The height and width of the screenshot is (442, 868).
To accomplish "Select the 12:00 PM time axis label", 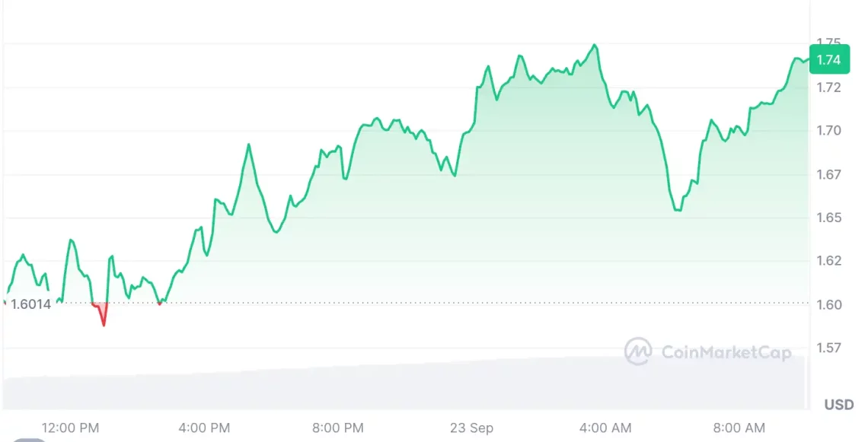I will [70, 428].
